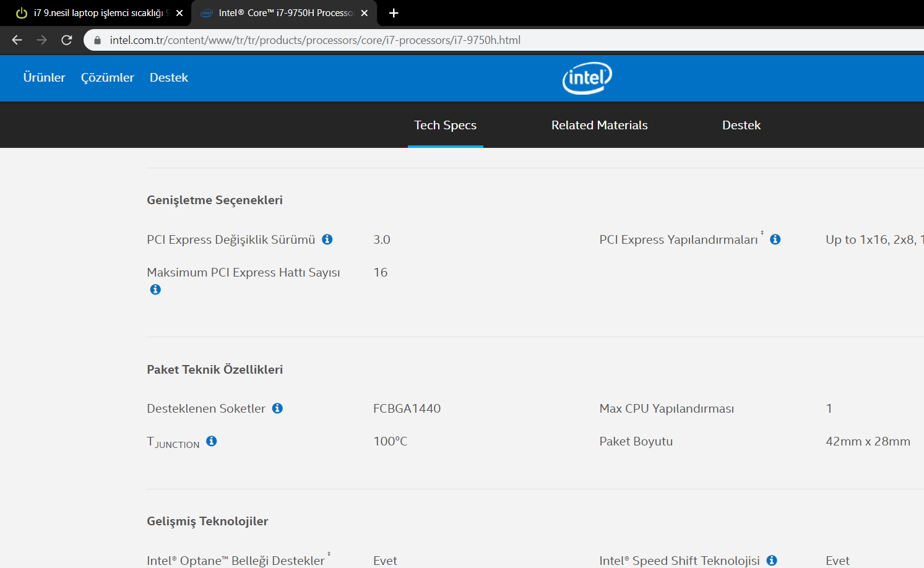Screen dimensions: 924x568
Task: Switch to Destek tab in dark bar
Action: tap(741, 125)
